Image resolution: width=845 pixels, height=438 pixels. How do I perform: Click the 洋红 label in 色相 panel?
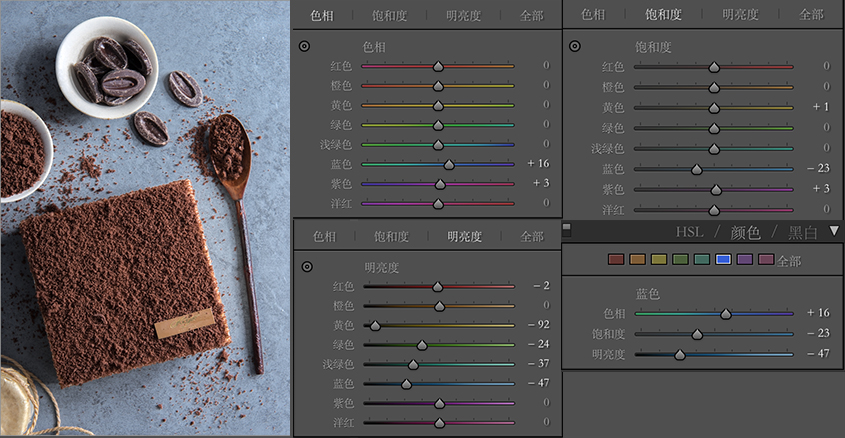point(341,204)
